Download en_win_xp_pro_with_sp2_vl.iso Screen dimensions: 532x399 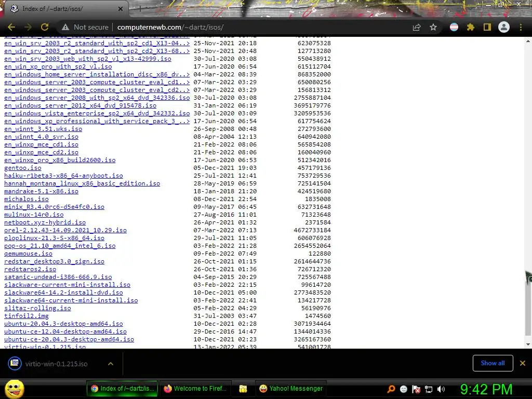click(58, 66)
